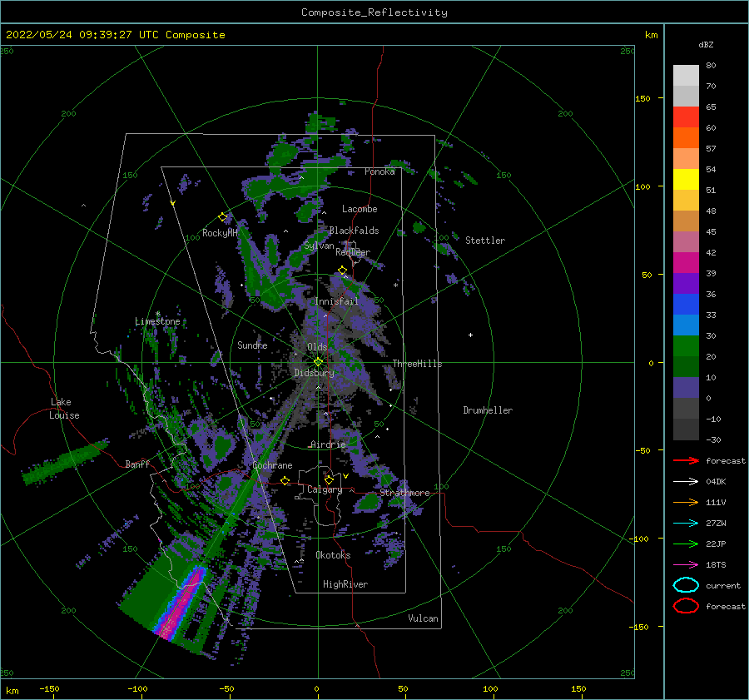
Task: Click the Drumheller label
Action: [488, 410]
